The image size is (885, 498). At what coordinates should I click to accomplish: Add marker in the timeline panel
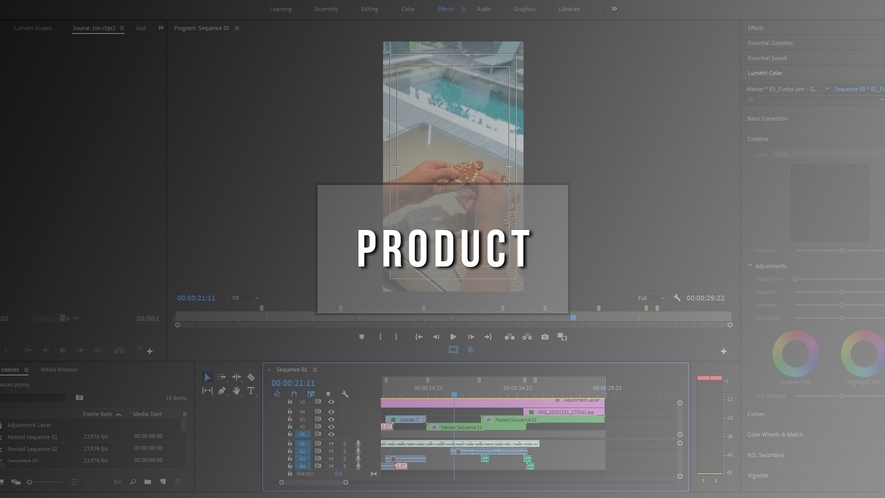(328, 394)
